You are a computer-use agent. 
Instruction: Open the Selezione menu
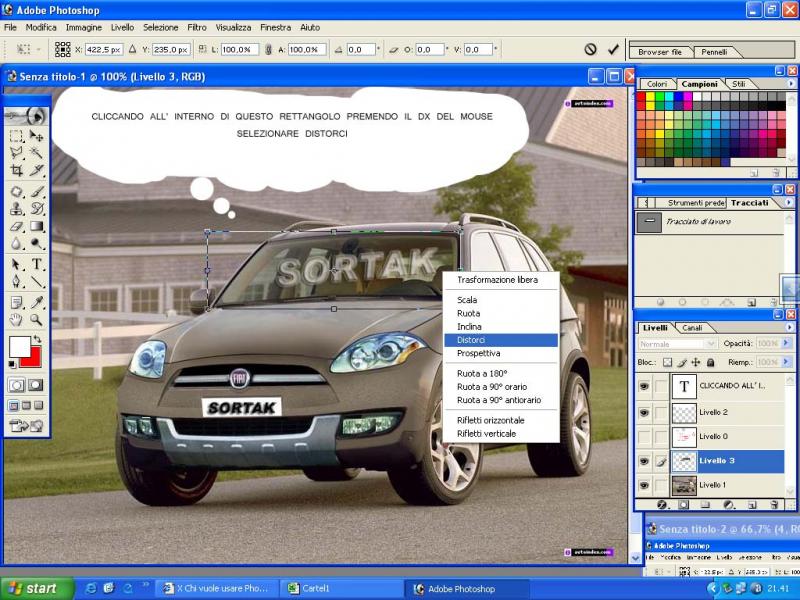[161, 28]
